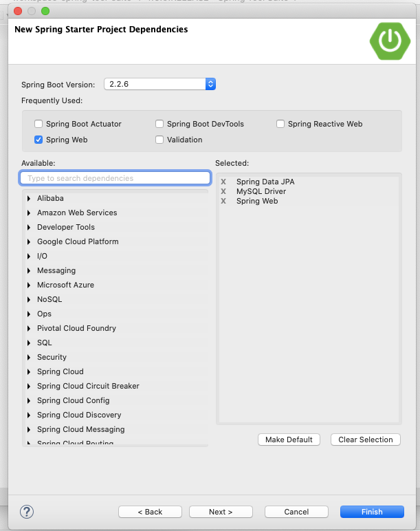Expand the Ops category arrow
The height and width of the screenshot is (531, 420).
pos(29,314)
